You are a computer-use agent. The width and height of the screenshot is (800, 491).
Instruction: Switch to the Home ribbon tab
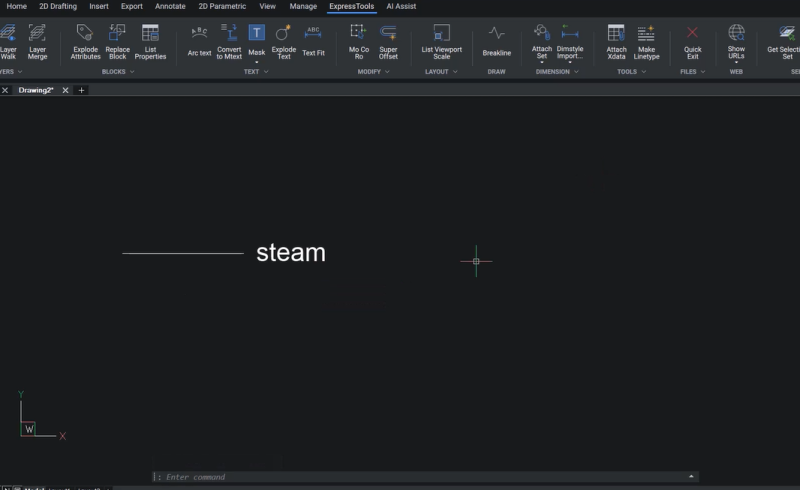coord(16,6)
